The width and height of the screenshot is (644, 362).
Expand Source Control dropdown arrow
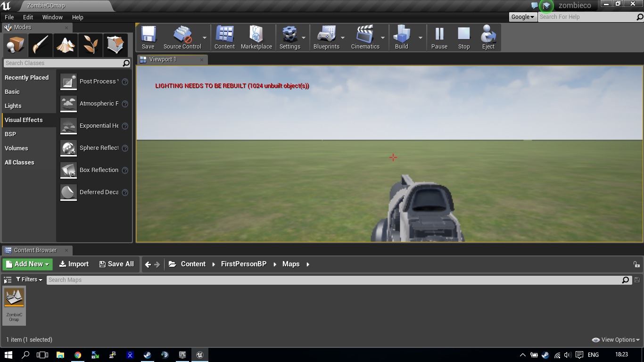click(205, 38)
